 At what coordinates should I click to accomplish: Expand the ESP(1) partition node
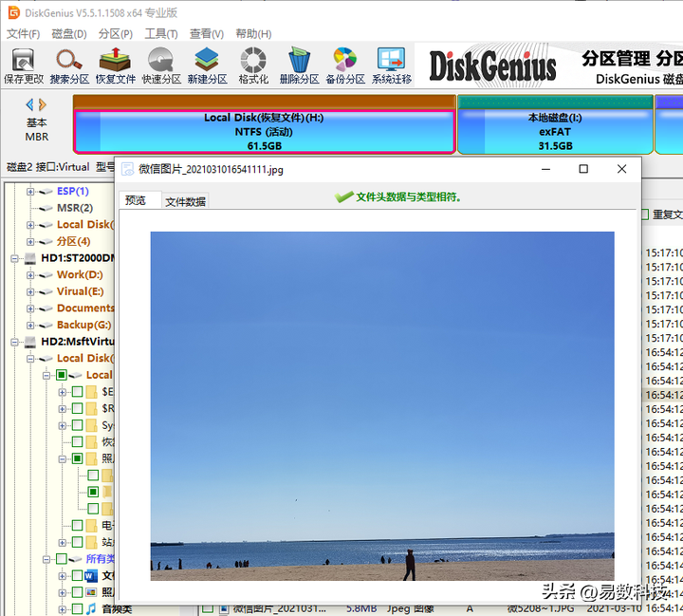(x=30, y=192)
